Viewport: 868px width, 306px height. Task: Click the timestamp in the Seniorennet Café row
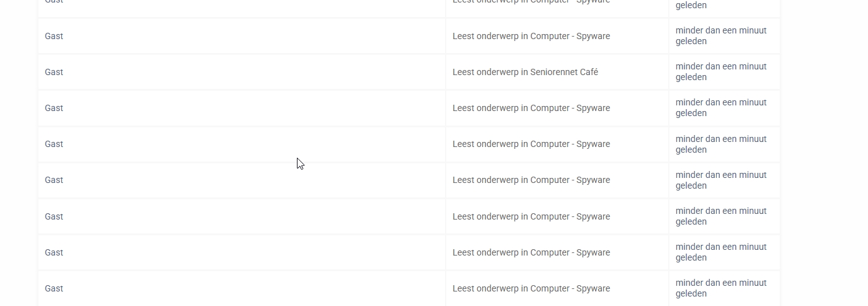pyautogui.click(x=720, y=72)
